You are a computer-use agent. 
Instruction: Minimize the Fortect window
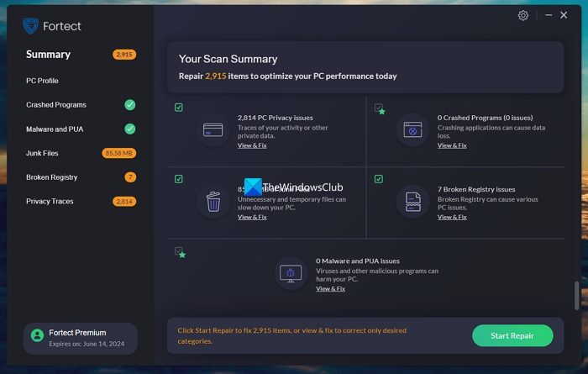tap(549, 15)
